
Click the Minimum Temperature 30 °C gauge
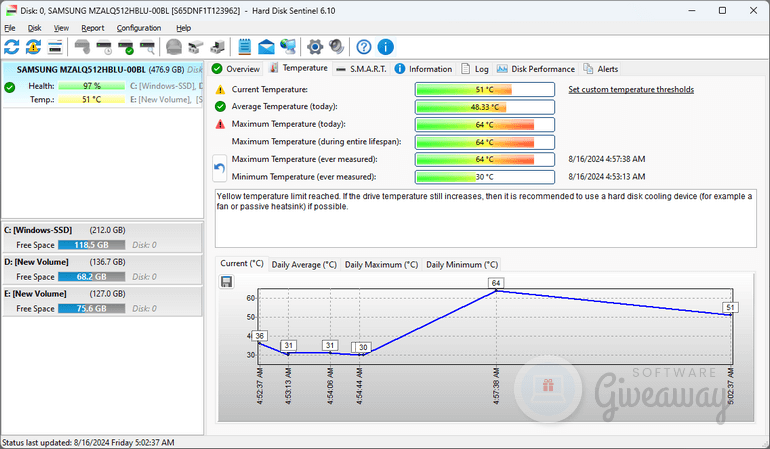click(x=485, y=177)
